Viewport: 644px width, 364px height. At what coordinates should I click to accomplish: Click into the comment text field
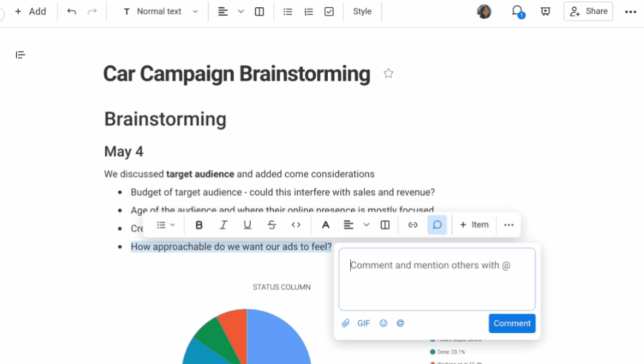point(437,279)
